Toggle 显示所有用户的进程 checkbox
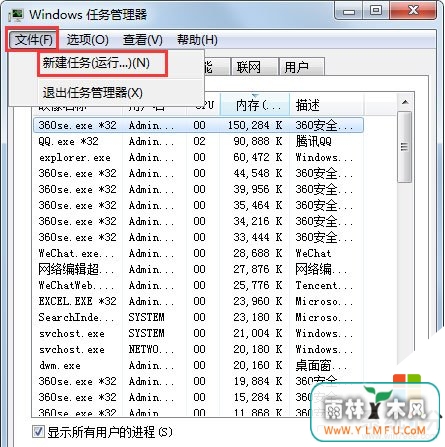Image resolution: width=445 pixels, height=447 pixels. pyautogui.click(x=38, y=432)
